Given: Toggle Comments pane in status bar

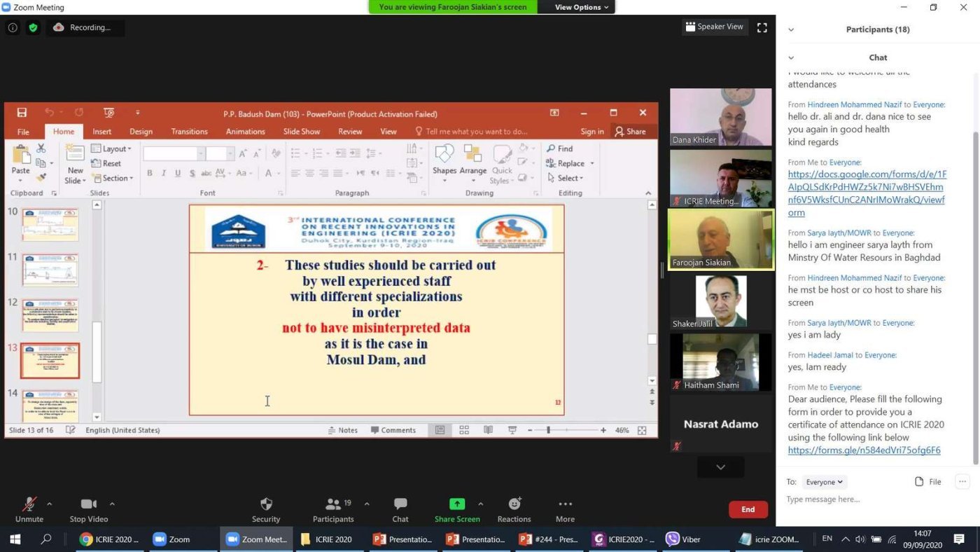Looking at the screenshot, I should pos(393,430).
